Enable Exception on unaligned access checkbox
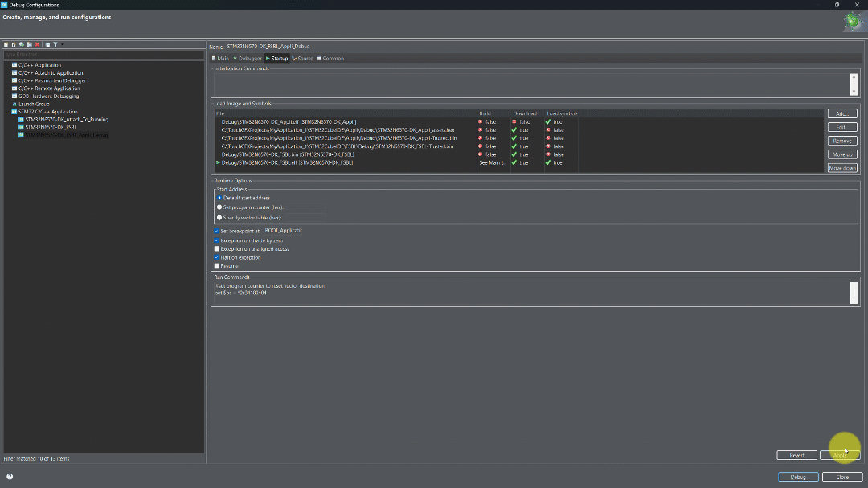 217,248
